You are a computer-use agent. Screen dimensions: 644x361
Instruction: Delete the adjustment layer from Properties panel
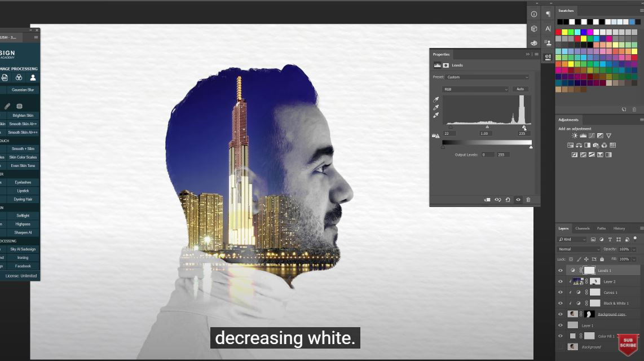pyautogui.click(x=528, y=200)
